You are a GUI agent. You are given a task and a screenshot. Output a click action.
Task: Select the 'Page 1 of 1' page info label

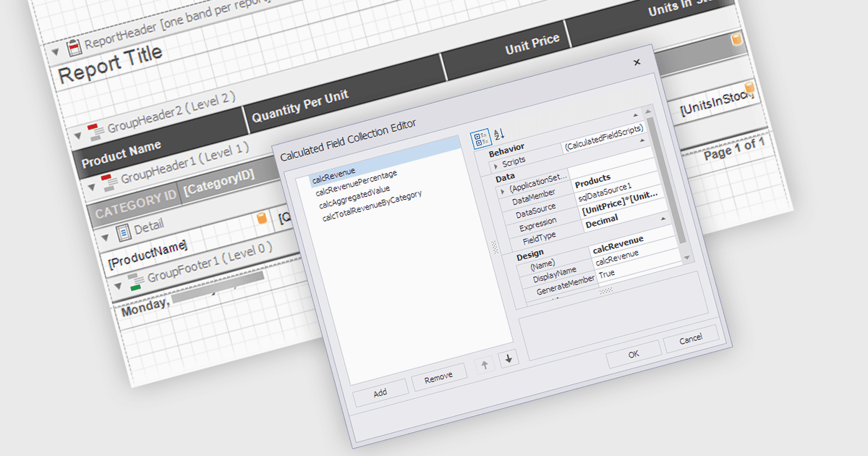733,149
